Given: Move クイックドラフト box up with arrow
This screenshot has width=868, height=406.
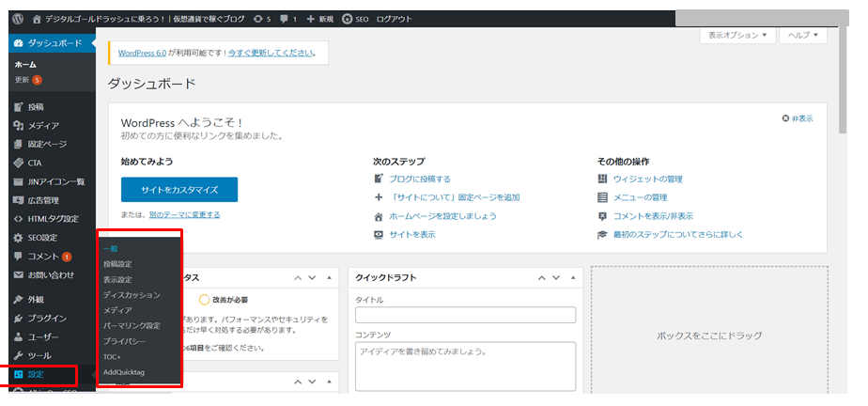Looking at the screenshot, I should (543, 277).
